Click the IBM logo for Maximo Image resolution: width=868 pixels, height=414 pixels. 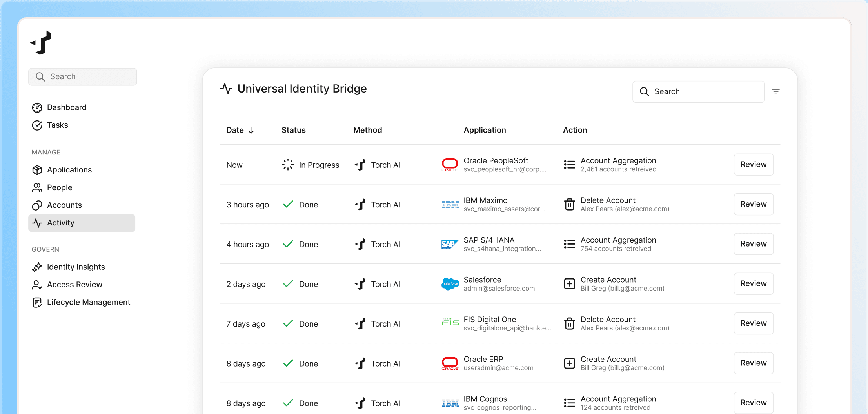pos(450,205)
